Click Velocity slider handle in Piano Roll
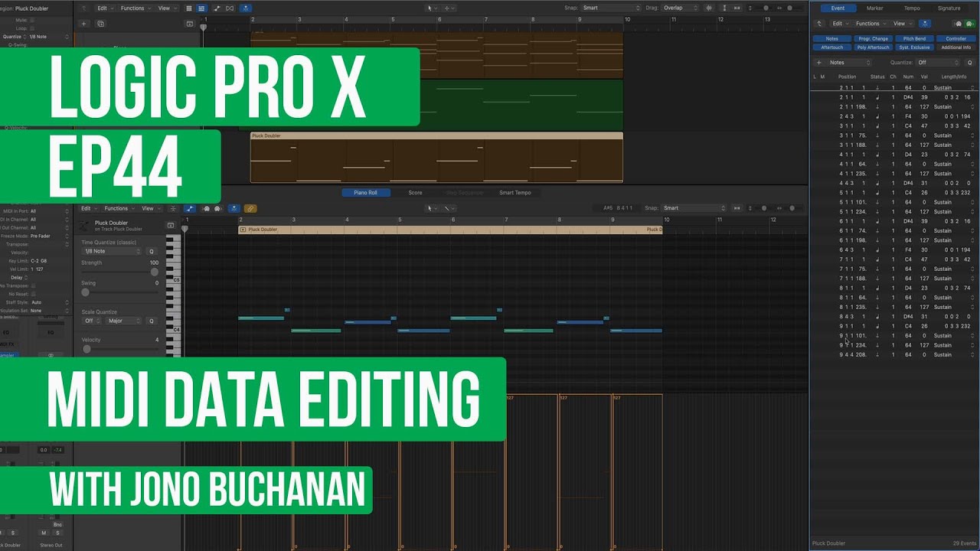 pyautogui.click(x=86, y=349)
